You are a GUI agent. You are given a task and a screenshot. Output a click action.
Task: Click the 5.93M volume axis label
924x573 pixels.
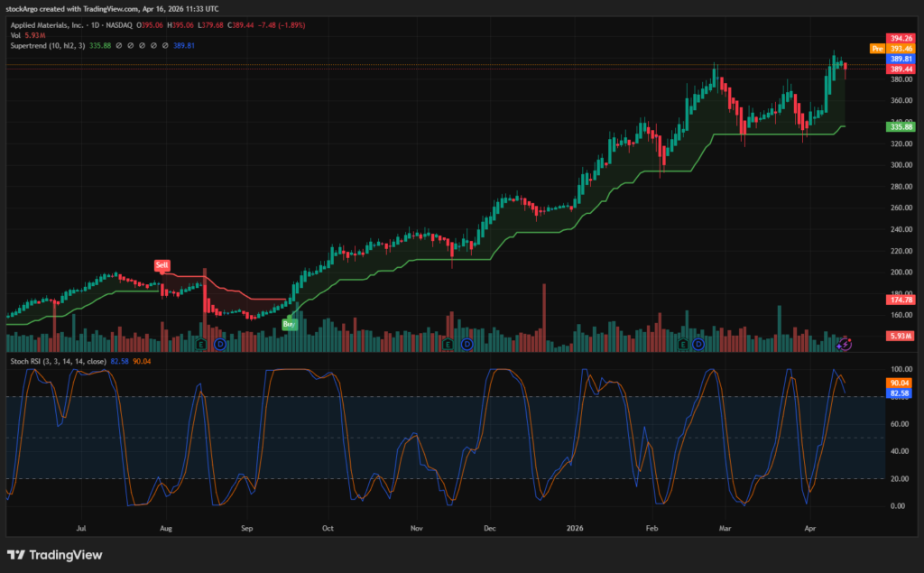point(901,336)
